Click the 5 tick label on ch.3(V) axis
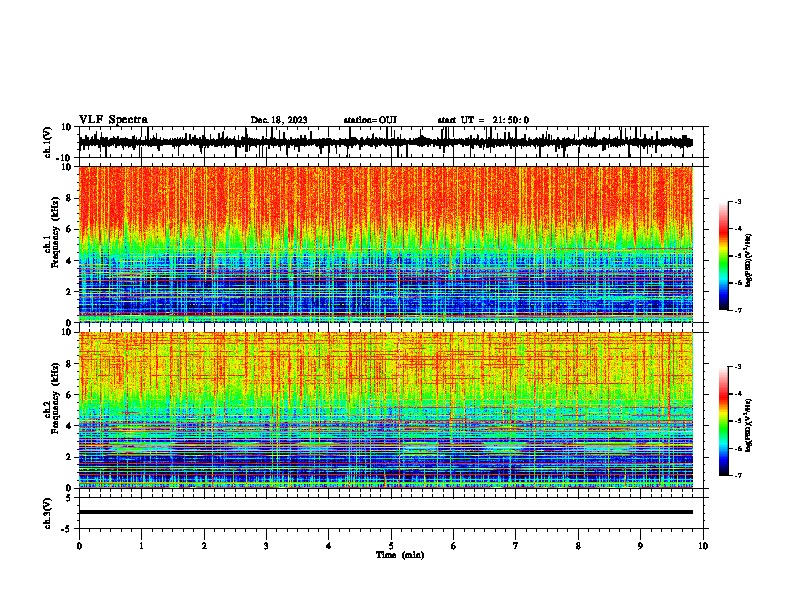 (x=70, y=497)
